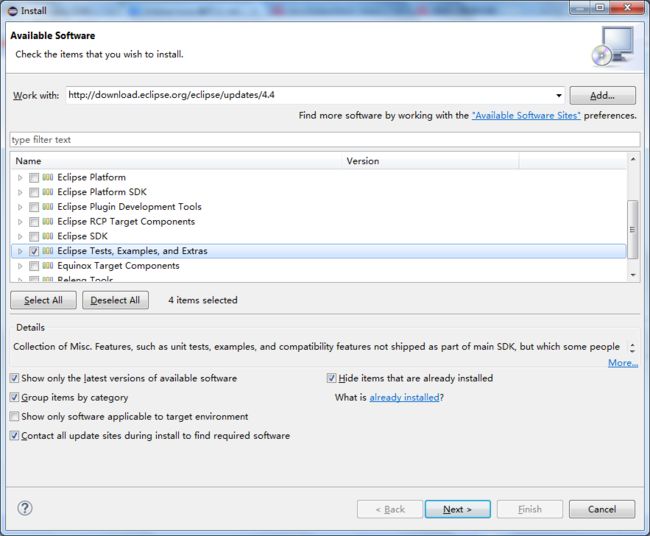The image size is (650, 536).
Task: Open the already installed link
Action: (x=404, y=397)
